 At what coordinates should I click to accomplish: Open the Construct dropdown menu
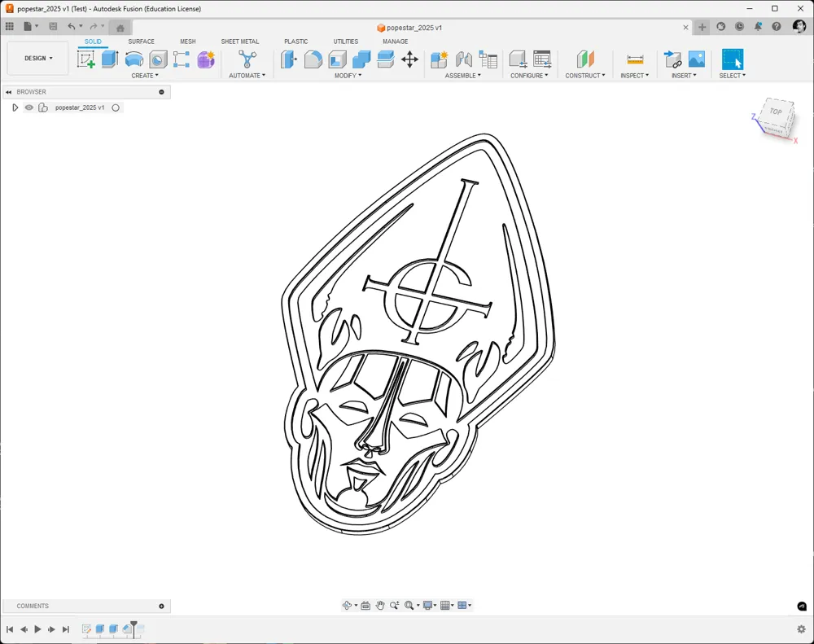pyautogui.click(x=585, y=75)
